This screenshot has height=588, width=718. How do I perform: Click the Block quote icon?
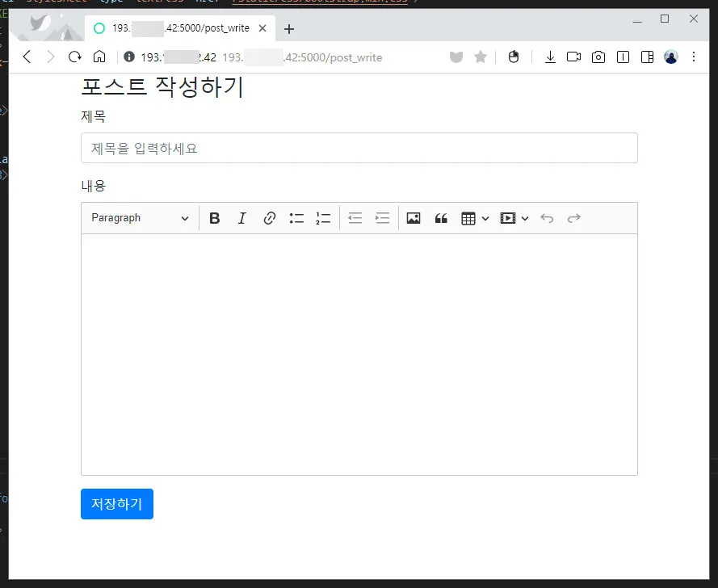pos(441,217)
